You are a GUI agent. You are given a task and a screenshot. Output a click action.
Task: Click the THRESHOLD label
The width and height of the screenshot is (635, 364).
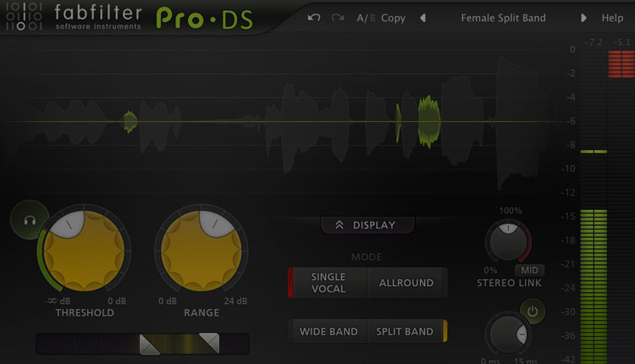(85, 312)
